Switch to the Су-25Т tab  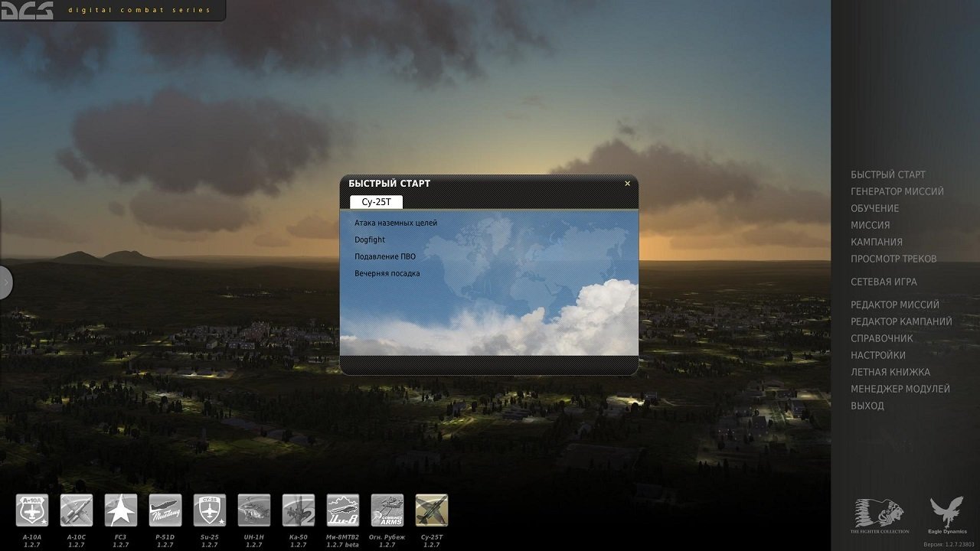(x=376, y=202)
